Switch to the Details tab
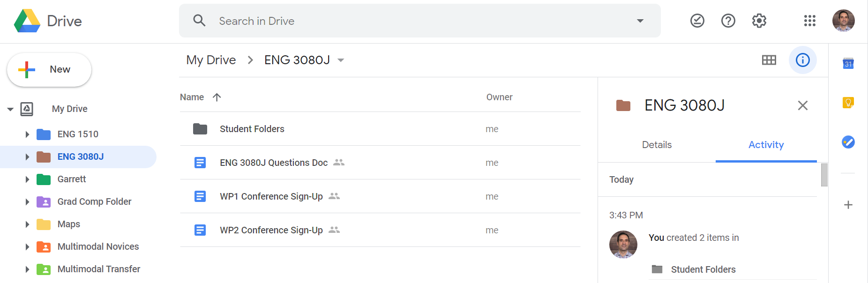This screenshot has width=868, height=283. coord(657,145)
